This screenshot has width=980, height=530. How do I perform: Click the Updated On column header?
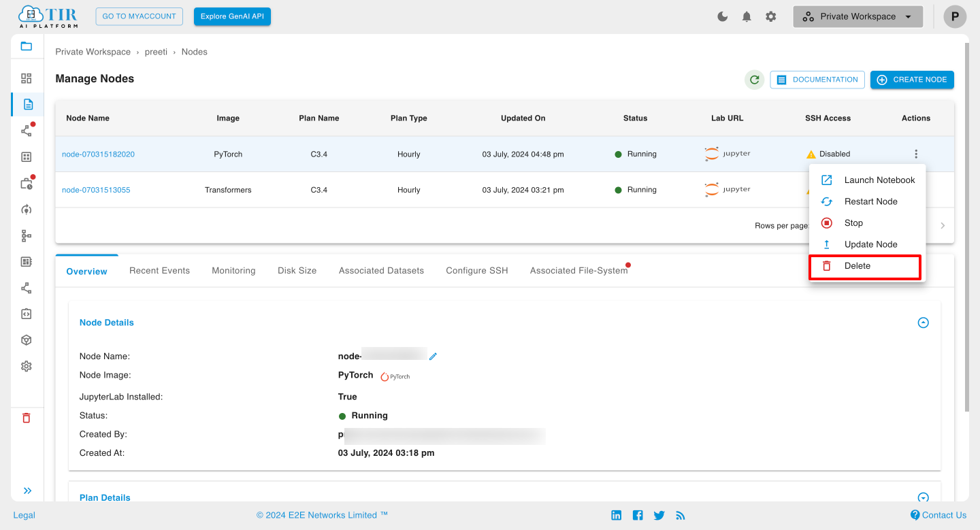(523, 118)
